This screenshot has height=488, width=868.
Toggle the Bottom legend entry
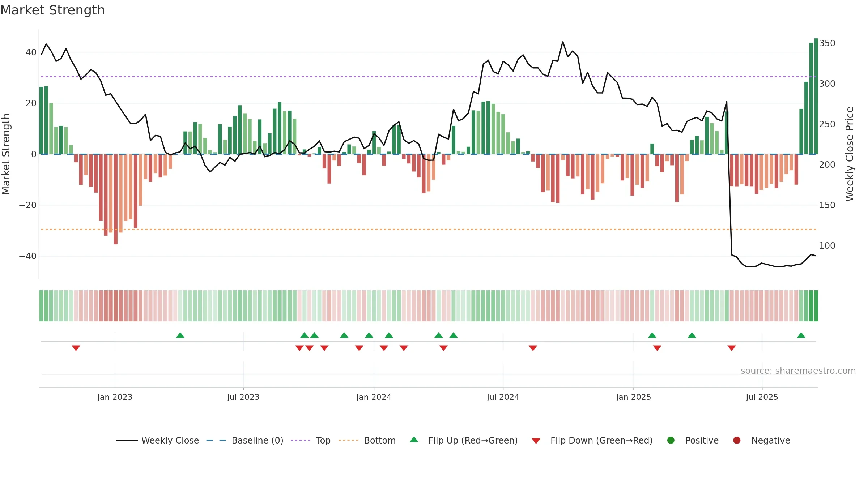pyautogui.click(x=367, y=440)
